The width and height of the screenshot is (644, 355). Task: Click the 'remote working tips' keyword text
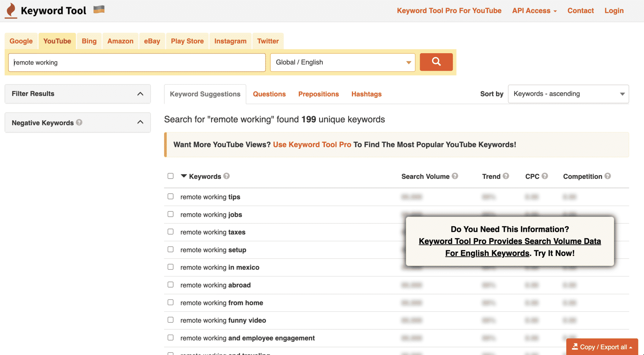(x=210, y=197)
